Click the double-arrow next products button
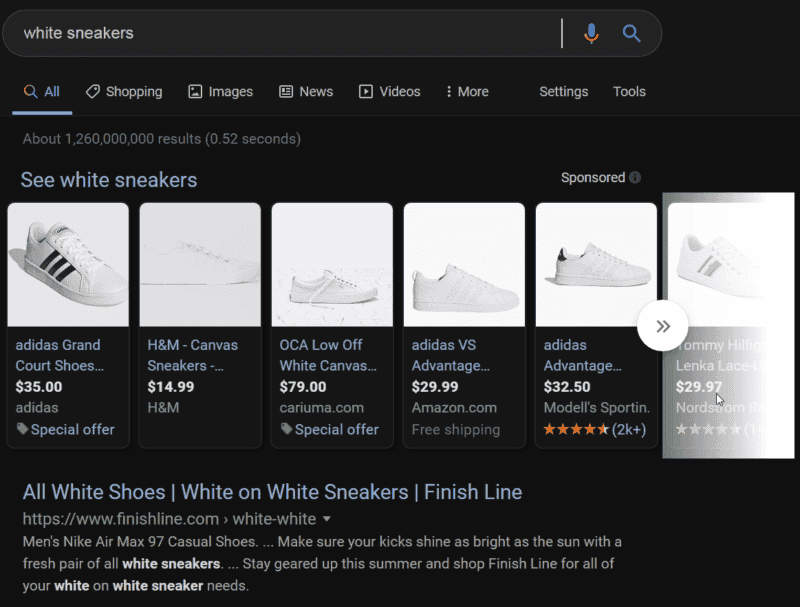The image size is (800, 607). 662,326
